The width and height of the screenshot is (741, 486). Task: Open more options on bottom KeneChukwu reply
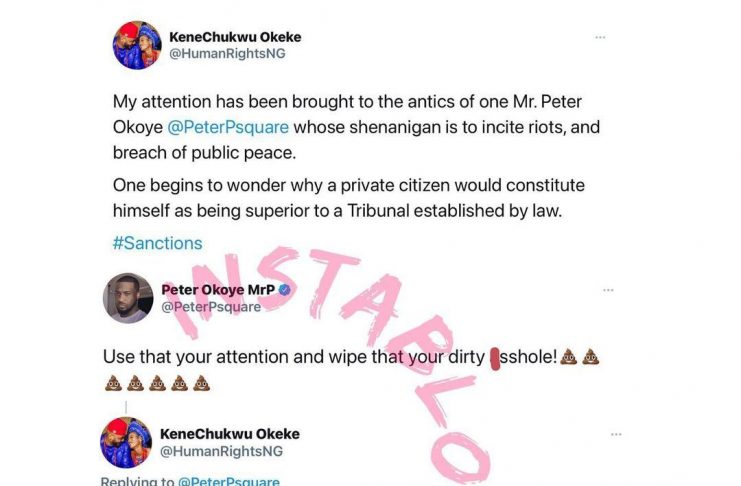(616, 434)
